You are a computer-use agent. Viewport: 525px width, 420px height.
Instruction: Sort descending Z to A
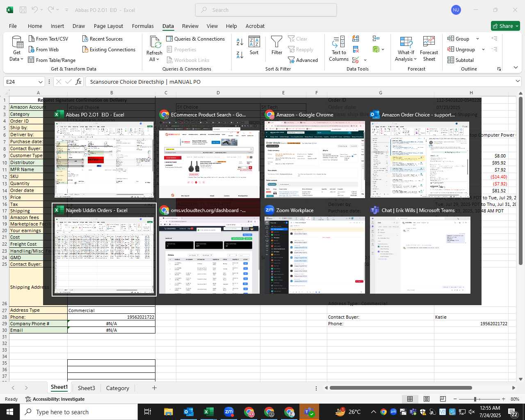(240, 55)
